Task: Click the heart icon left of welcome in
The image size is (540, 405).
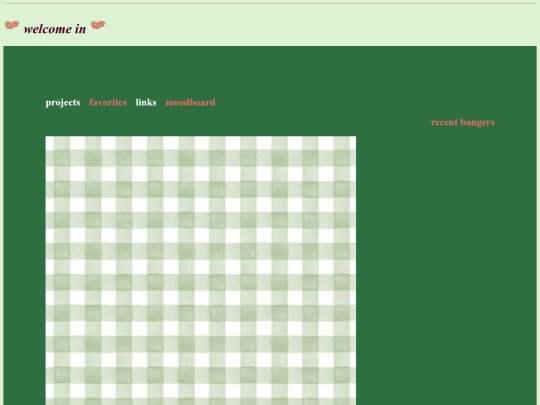Action: click(x=12, y=25)
